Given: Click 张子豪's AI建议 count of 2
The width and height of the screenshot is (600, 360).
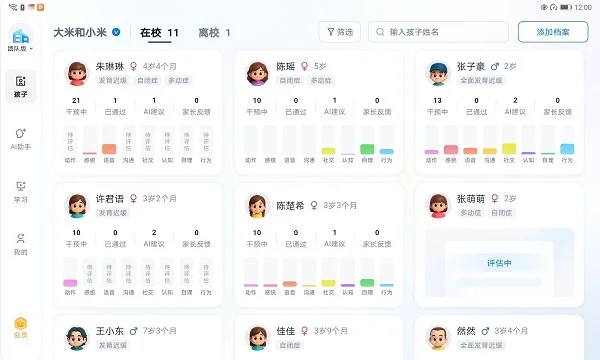Looking at the screenshot, I should 515,101.
